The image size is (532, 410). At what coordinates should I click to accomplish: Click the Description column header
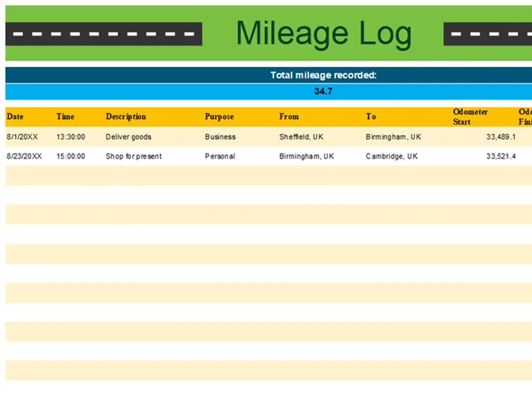[x=126, y=117]
